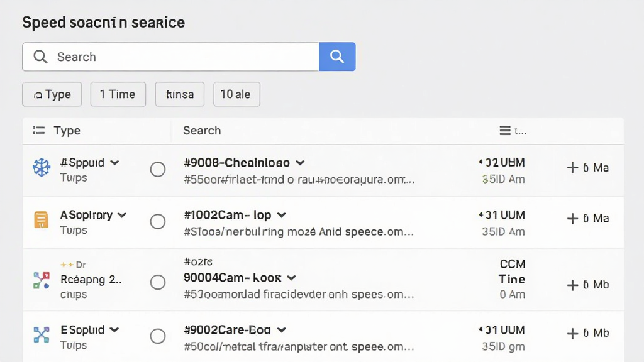
Task: Click the "cııups" subtitle text
Action: (74, 294)
